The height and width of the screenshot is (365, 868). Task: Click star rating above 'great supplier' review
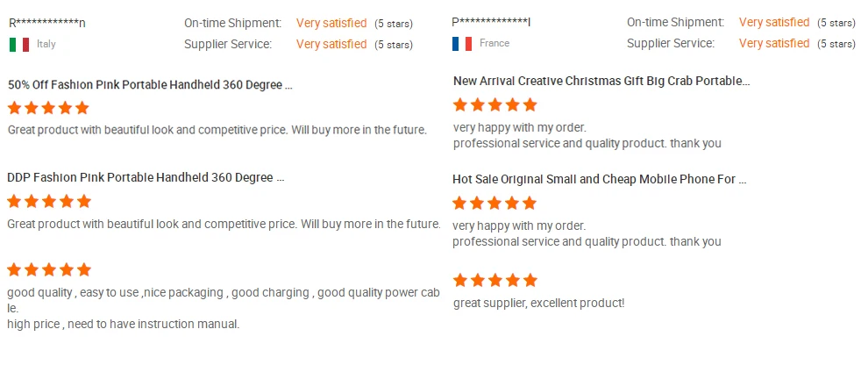[x=494, y=281]
